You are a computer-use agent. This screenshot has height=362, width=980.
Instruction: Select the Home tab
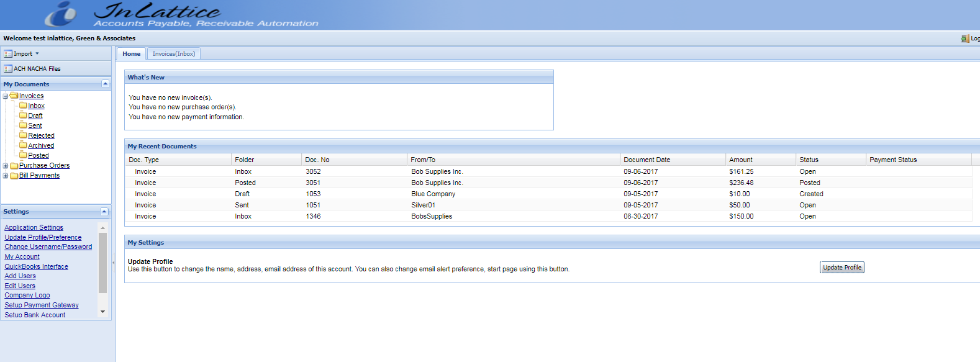[x=131, y=54]
